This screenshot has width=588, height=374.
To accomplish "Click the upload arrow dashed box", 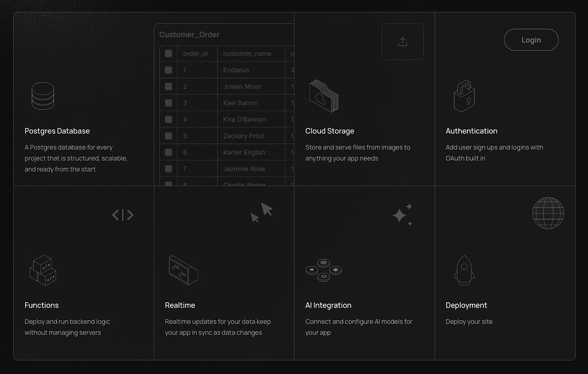I will [x=402, y=42].
